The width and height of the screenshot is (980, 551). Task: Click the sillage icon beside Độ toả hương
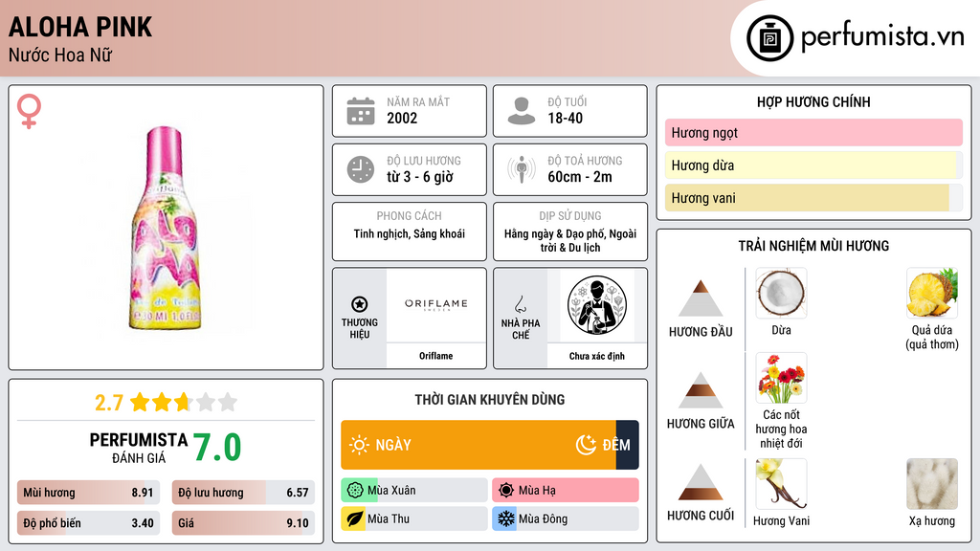[522, 169]
